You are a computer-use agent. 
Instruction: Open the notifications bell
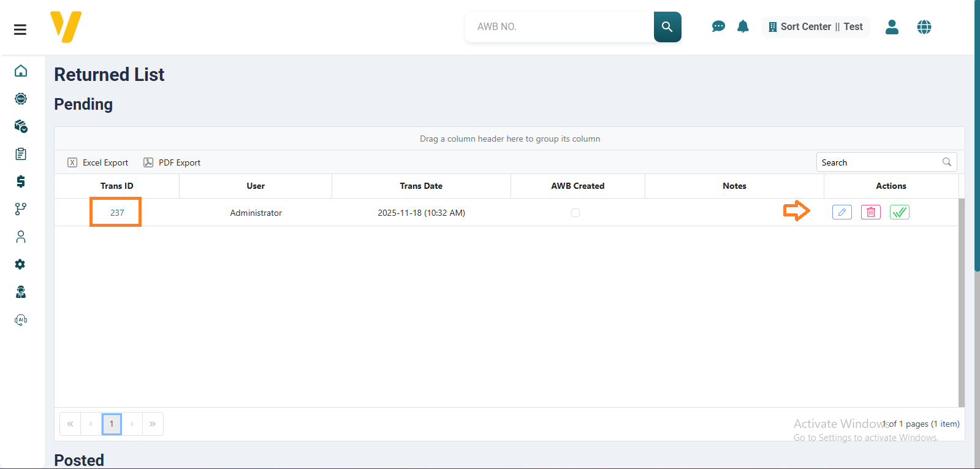click(743, 26)
